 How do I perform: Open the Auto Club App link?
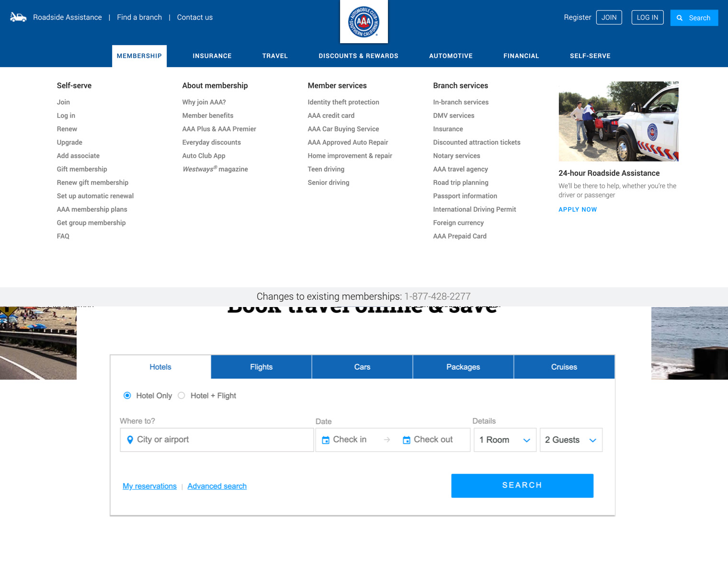click(204, 156)
